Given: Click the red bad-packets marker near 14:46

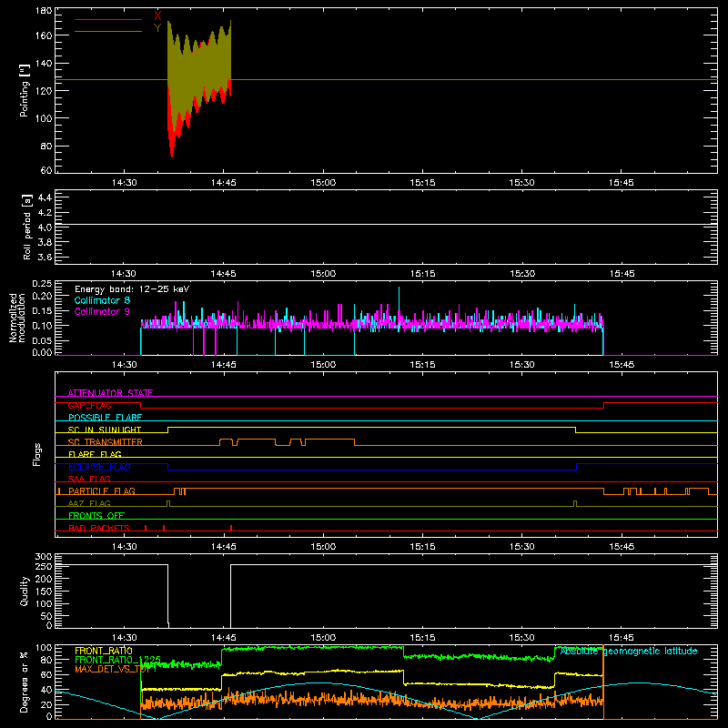Looking at the screenshot, I should (231, 528).
